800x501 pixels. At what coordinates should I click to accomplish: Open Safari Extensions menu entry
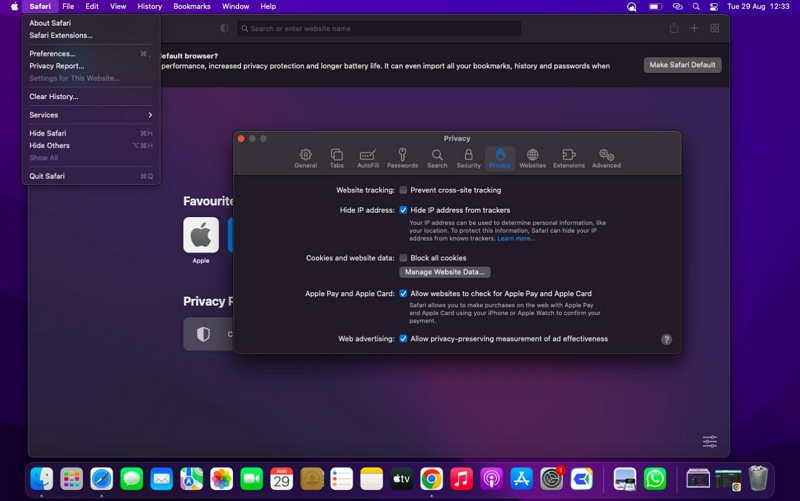pos(91,35)
